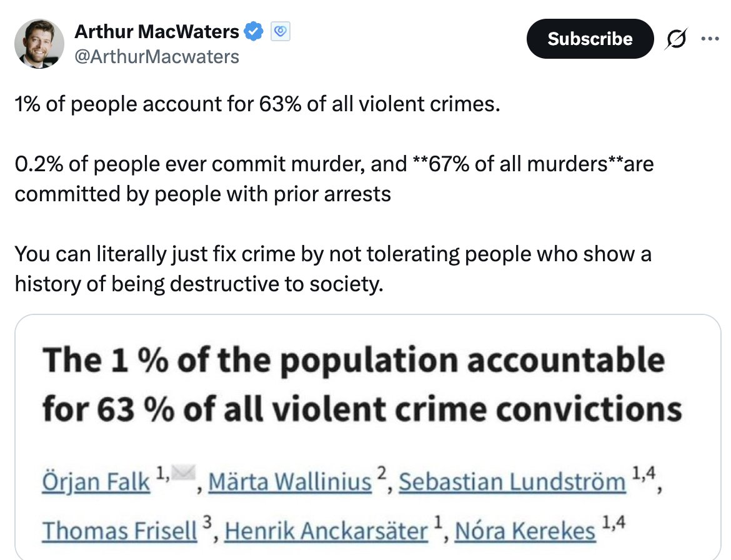Screen dimensions: 731x560
Task: Click the Subscribe button
Action: click(x=590, y=39)
